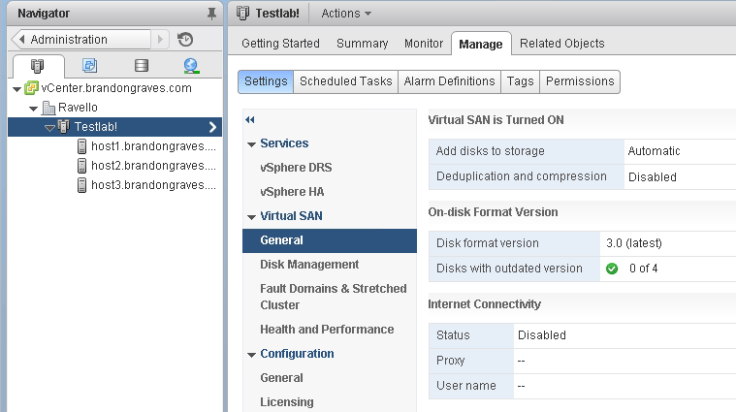Select Virtual SAN General

click(330, 241)
